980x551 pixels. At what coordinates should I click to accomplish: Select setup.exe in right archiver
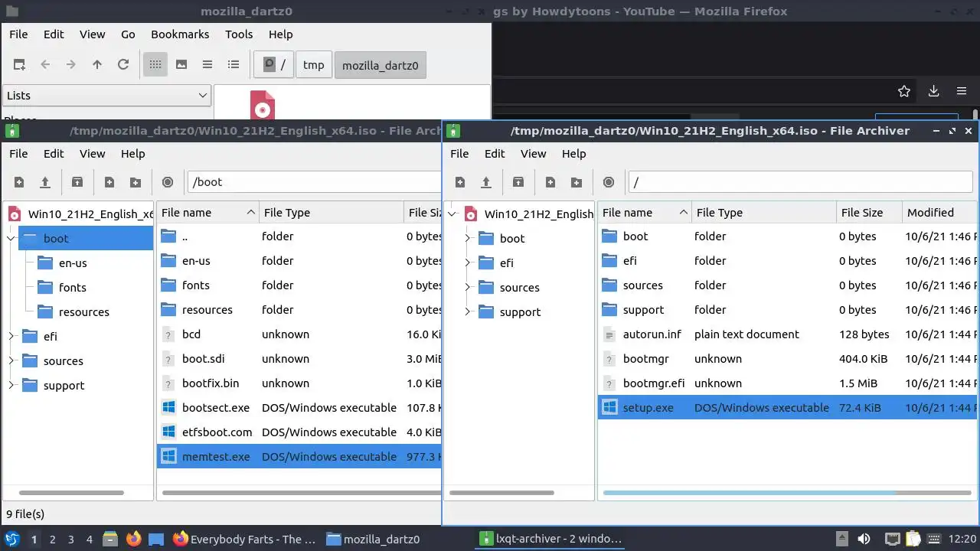(x=787, y=408)
